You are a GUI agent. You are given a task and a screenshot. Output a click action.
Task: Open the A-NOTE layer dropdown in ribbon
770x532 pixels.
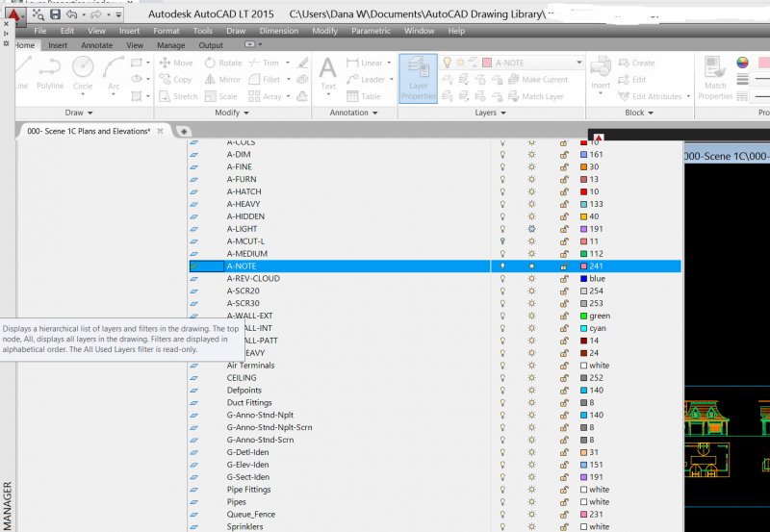(578, 63)
